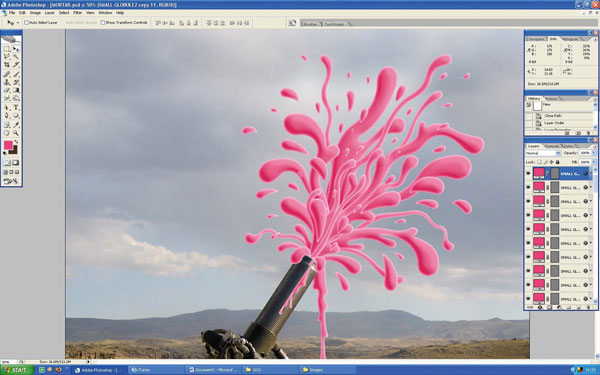Open the Brushes tab in palette well

[x=310, y=24]
